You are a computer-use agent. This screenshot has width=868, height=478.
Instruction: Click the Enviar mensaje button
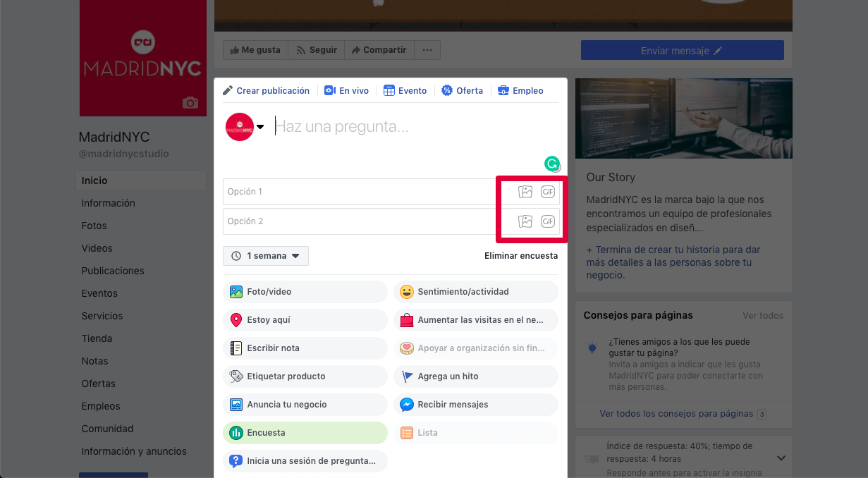[682, 51]
